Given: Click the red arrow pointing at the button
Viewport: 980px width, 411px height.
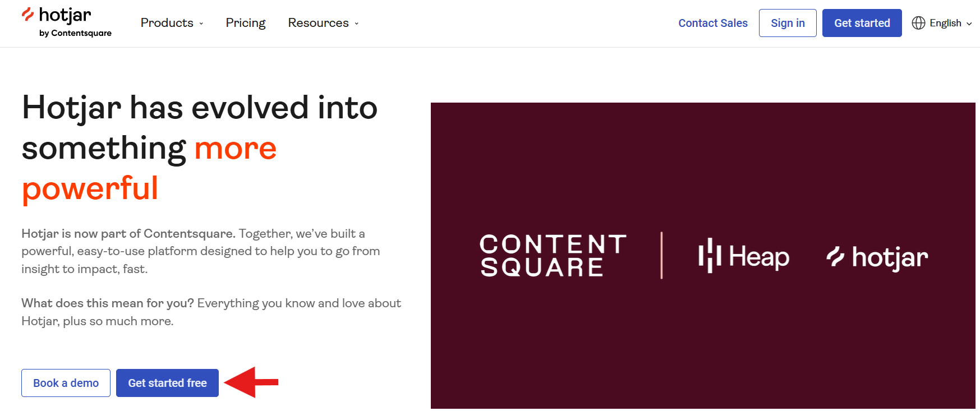Looking at the screenshot, I should pos(251,382).
